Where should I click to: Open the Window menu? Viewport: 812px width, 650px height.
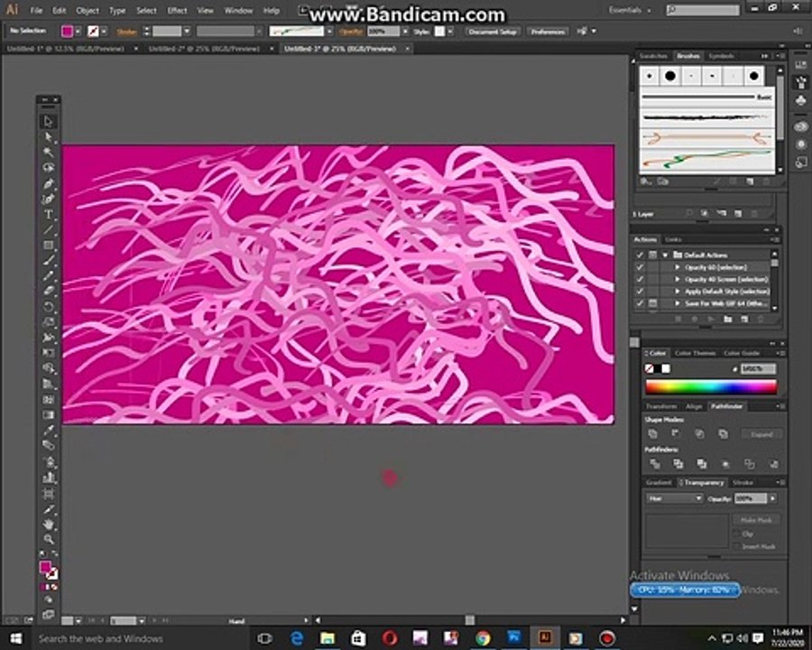click(x=238, y=10)
